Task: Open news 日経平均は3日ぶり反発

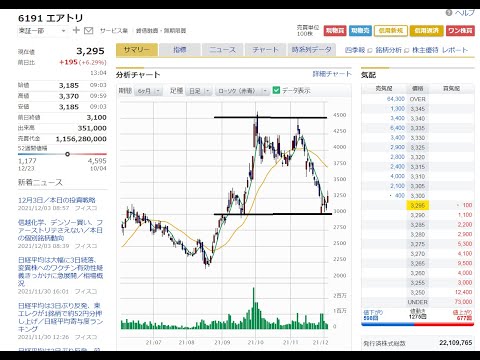Action: (60, 317)
